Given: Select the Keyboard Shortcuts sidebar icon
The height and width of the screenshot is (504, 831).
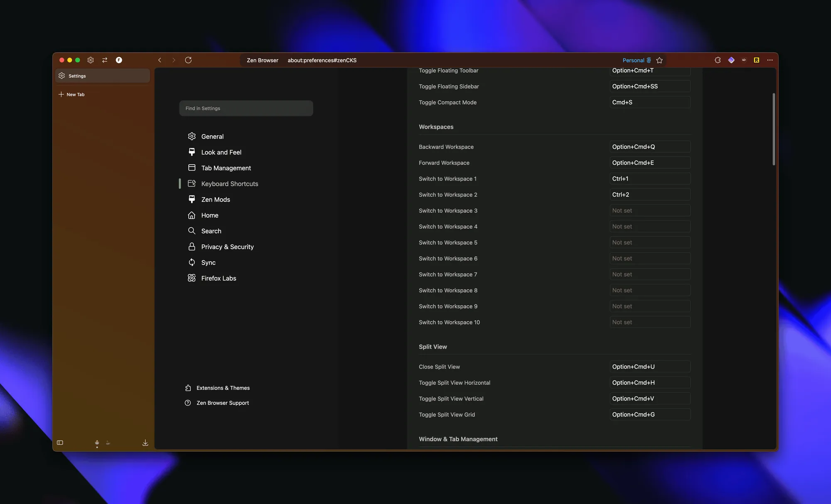Looking at the screenshot, I should pos(192,183).
